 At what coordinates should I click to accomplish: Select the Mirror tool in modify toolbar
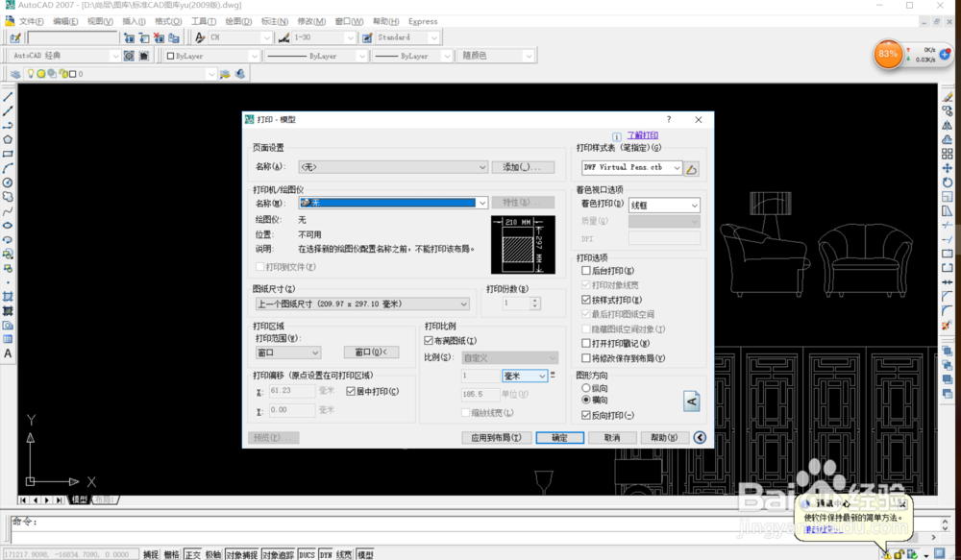pyautogui.click(x=948, y=125)
